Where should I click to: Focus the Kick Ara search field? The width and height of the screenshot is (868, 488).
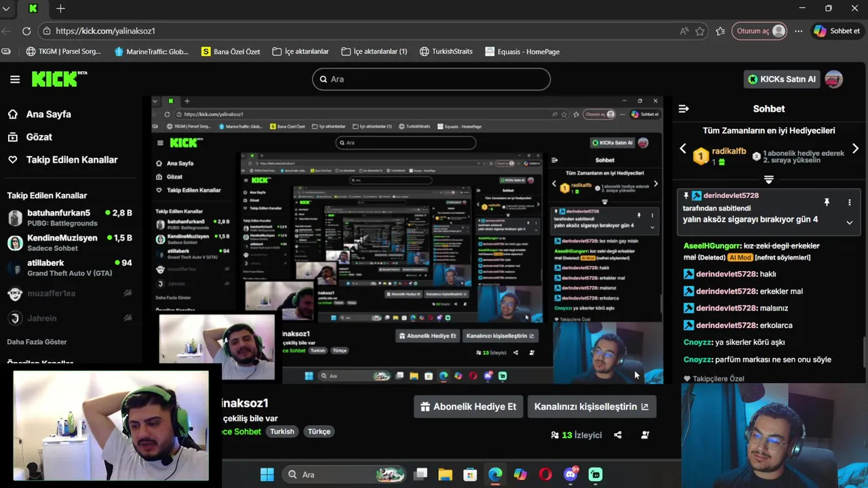pos(431,79)
